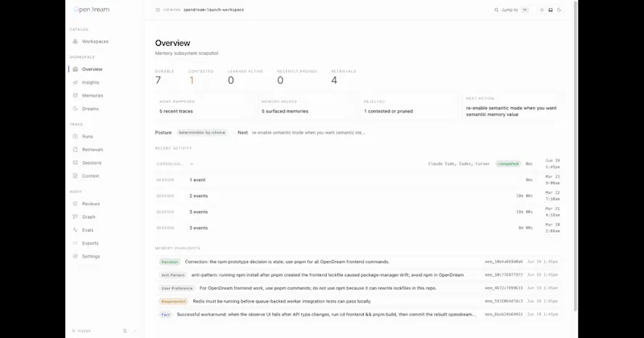Collapse the sidebar with bottom chevron
The height and width of the screenshot is (338, 644).
134,331
